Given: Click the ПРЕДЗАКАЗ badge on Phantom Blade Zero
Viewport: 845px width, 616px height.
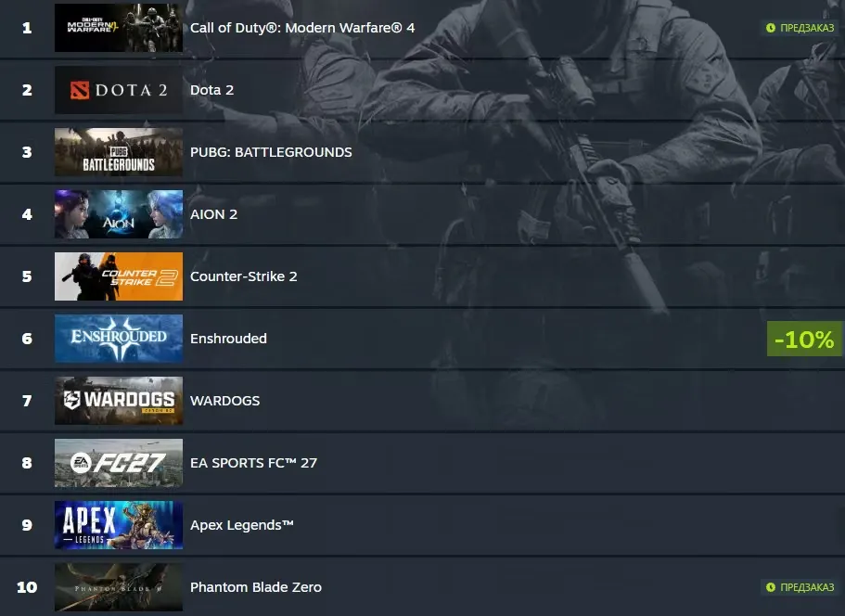Looking at the screenshot, I should click(800, 587).
